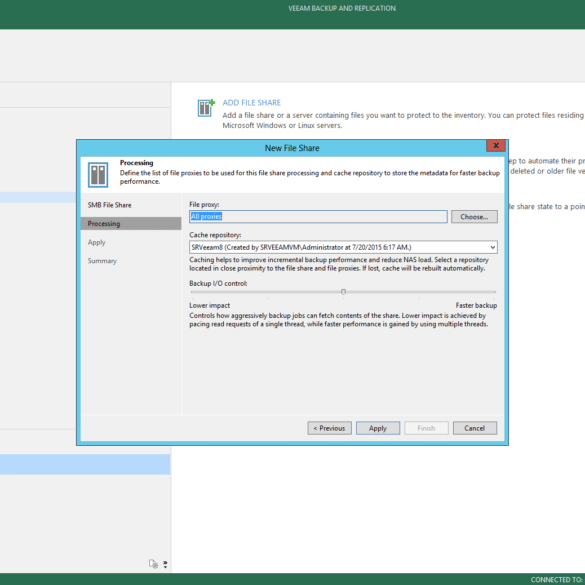Go to the Summary wizard step
The image size is (585, 585).
[102, 261]
